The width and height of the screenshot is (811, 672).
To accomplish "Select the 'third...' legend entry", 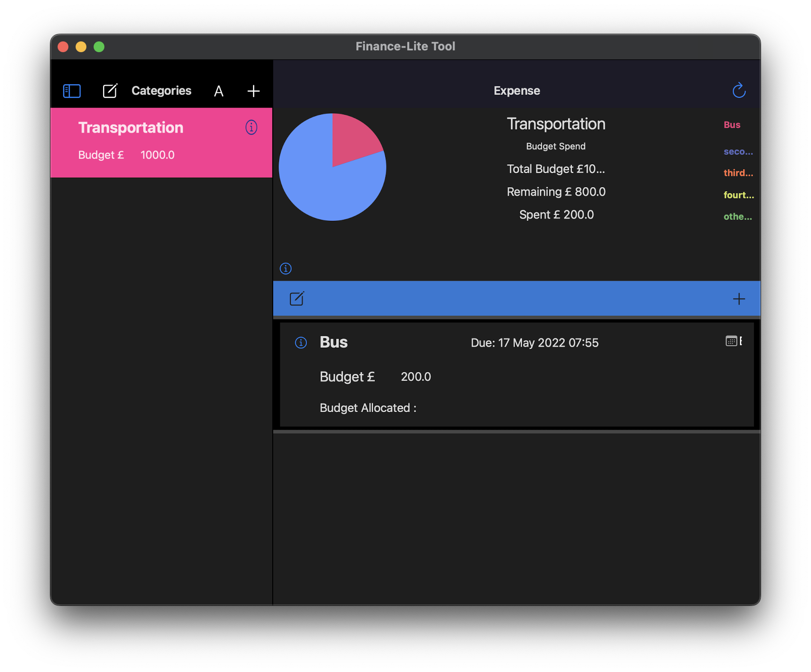I will [738, 173].
